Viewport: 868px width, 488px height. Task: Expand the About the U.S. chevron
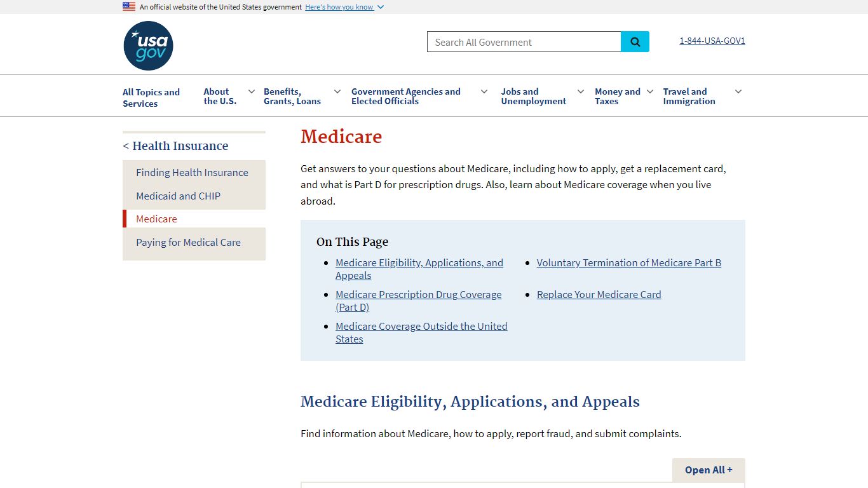tap(252, 91)
